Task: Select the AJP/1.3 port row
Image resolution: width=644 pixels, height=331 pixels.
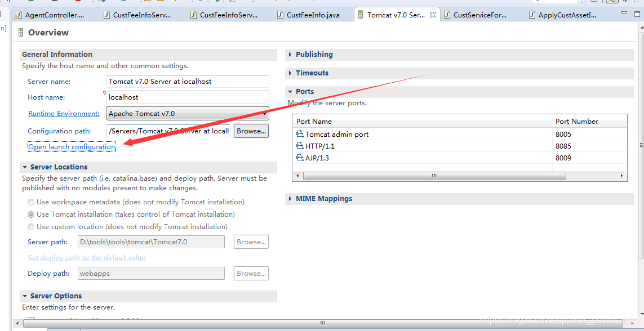Action: 460,158
